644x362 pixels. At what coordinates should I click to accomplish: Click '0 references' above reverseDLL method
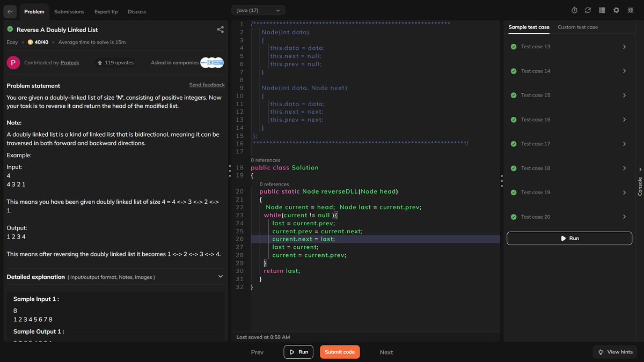point(274,184)
